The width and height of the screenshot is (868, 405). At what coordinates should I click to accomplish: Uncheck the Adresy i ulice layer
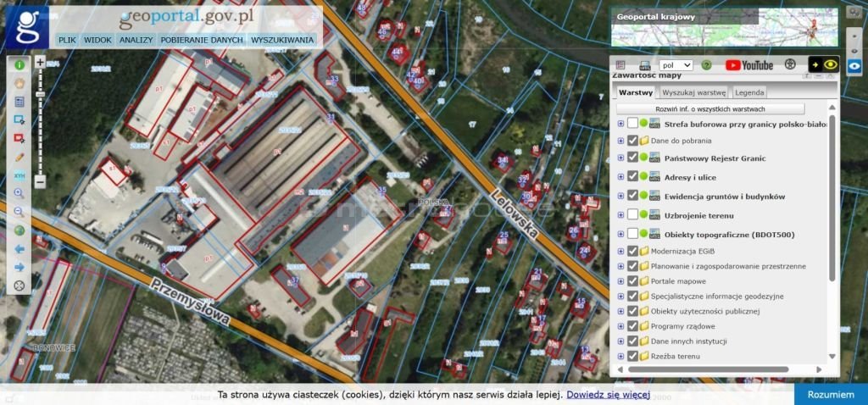(x=632, y=177)
